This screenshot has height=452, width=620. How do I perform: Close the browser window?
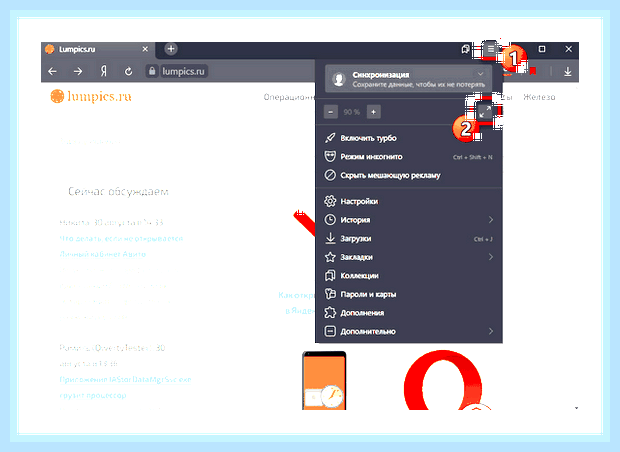569,49
